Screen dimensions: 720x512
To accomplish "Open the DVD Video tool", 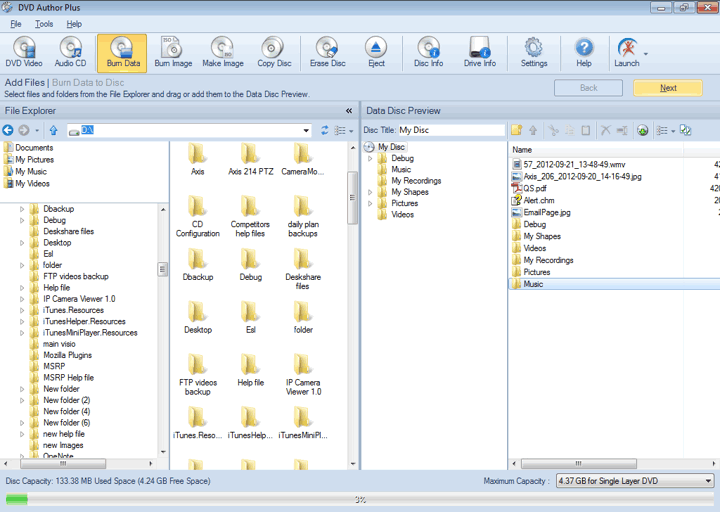I will pyautogui.click(x=24, y=52).
